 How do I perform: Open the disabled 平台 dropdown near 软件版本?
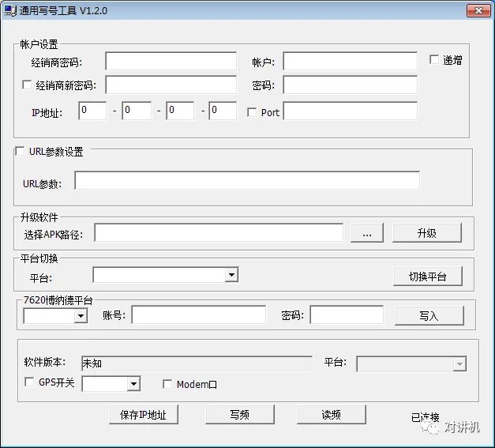(459, 364)
